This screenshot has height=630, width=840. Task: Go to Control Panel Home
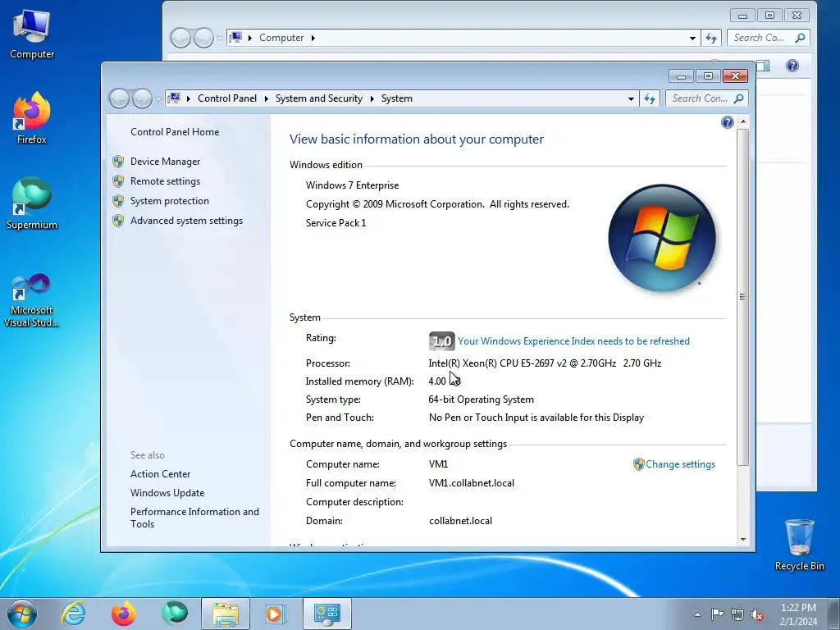[x=175, y=132]
